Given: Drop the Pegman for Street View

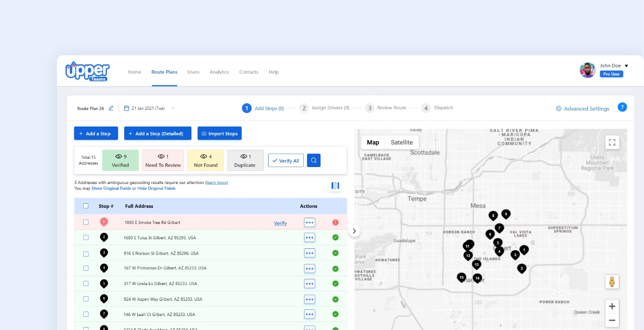Looking at the screenshot, I should click(612, 281).
